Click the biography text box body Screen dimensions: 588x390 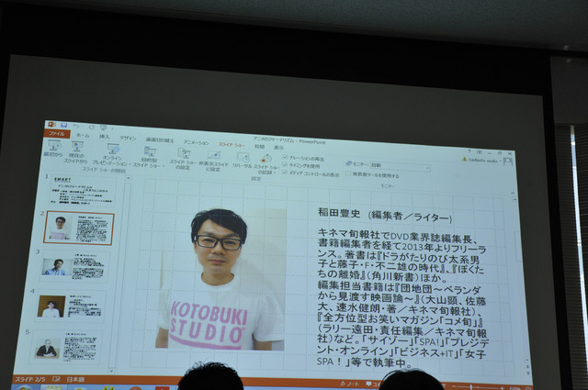coord(402,298)
